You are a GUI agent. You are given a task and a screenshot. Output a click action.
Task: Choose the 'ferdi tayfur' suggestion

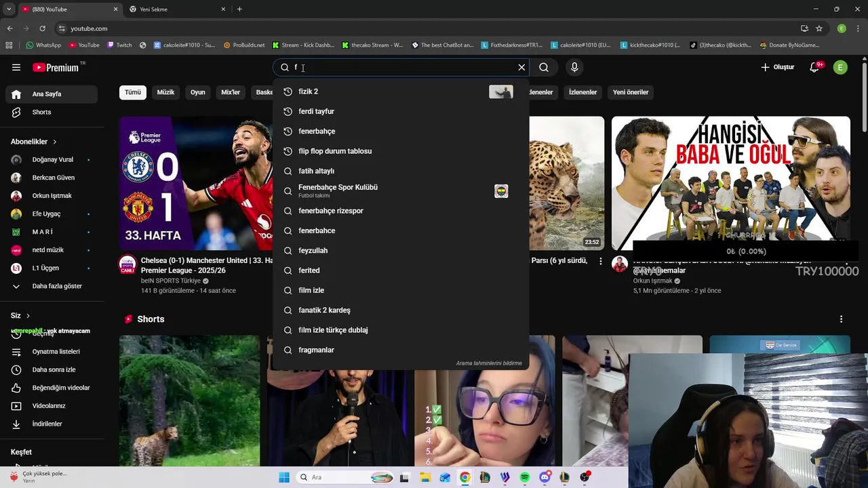pos(400,111)
